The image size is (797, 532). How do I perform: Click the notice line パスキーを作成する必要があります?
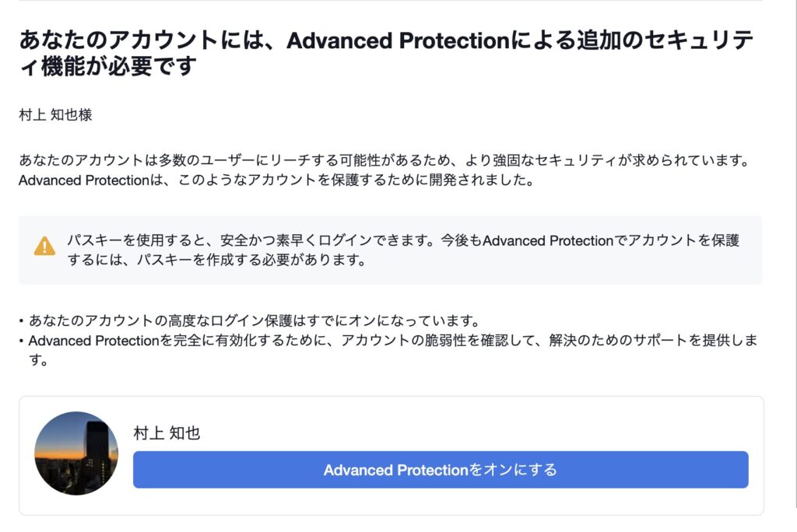tap(216, 260)
